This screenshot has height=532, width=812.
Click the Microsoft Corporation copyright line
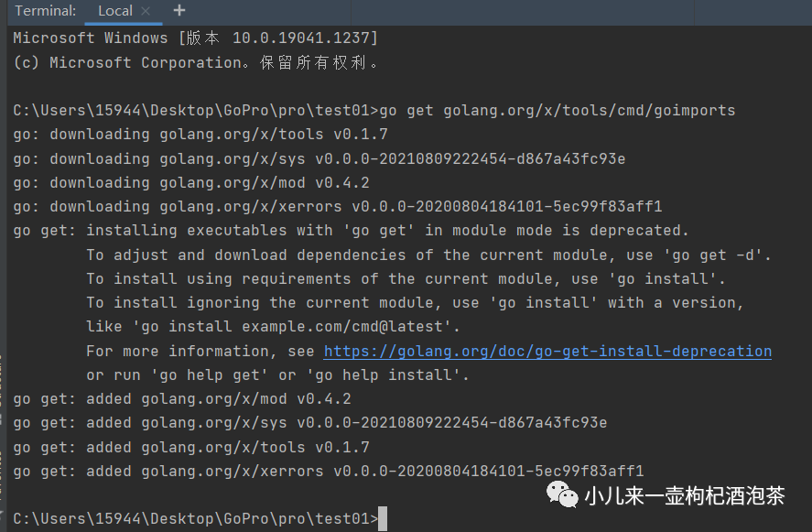tap(195, 62)
